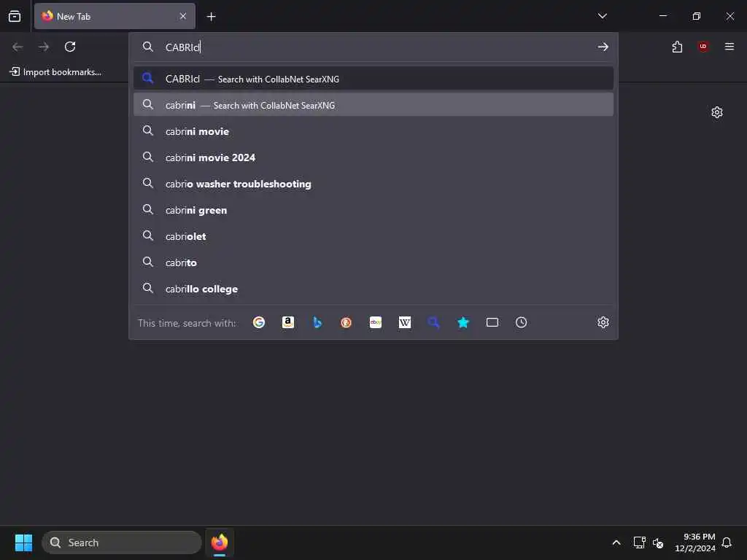Search history using the clock icon
This screenshot has width=747, height=560.
pos(521,322)
